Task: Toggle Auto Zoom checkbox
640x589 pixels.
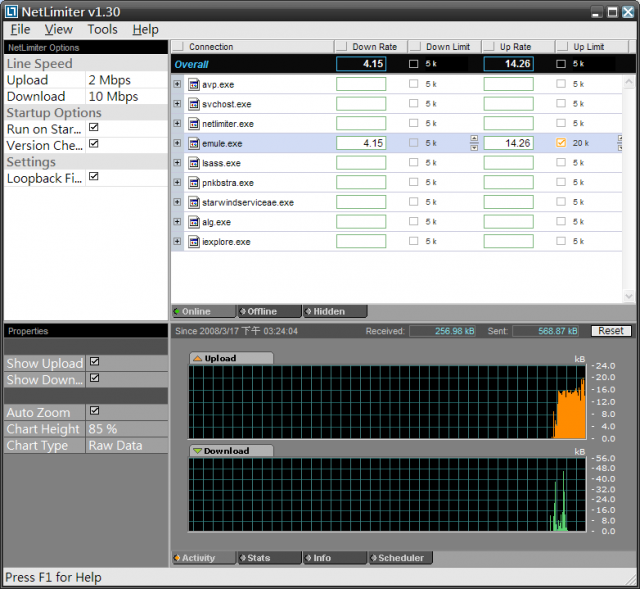Action: click(x=95, y=410)
